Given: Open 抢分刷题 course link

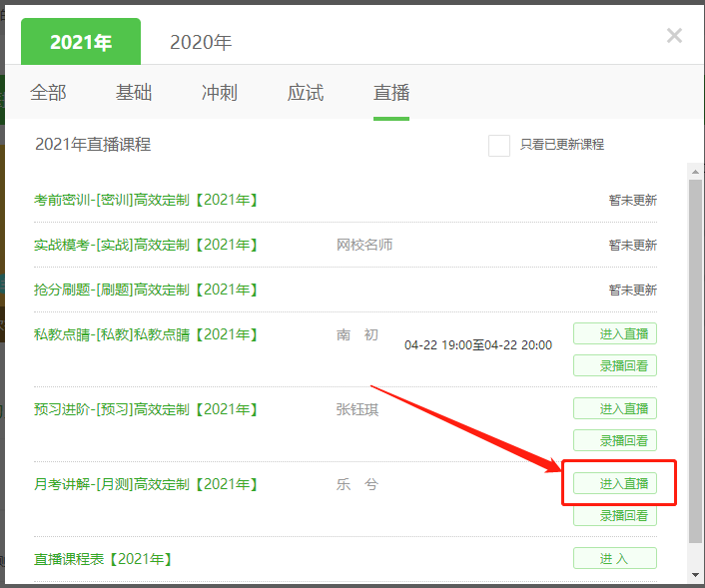Looking at the screenshot, I should click(146, 290).
